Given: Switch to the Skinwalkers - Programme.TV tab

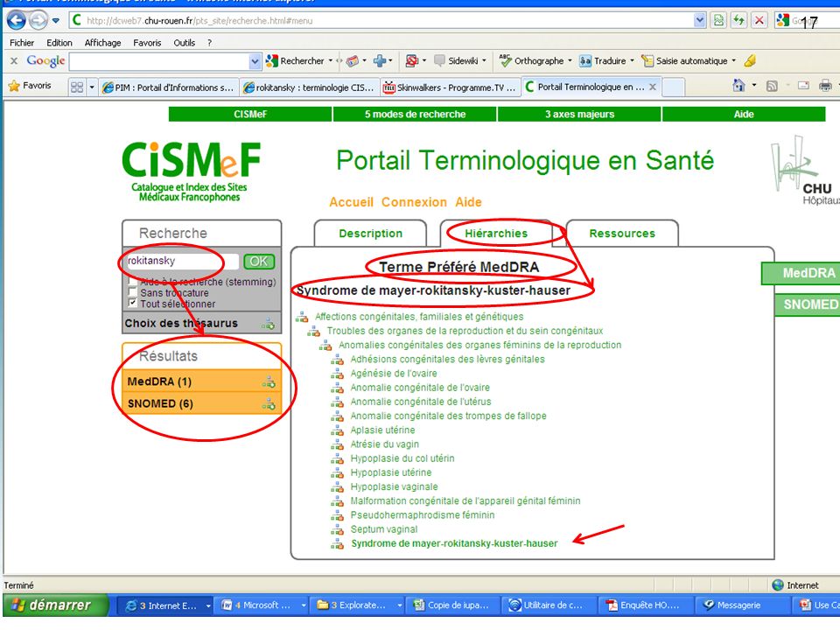Looking at the screenshot, I should pos(450,87).
